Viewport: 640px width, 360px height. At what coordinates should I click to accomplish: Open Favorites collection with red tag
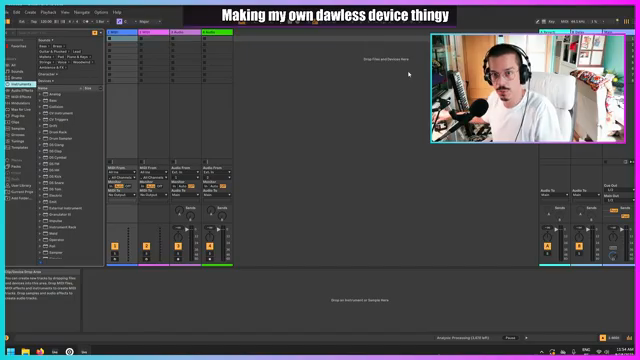pos(18,46)
